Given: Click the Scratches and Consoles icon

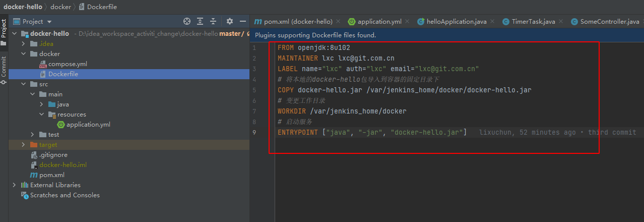Looking at the screenshot, I should coord(24,195).
